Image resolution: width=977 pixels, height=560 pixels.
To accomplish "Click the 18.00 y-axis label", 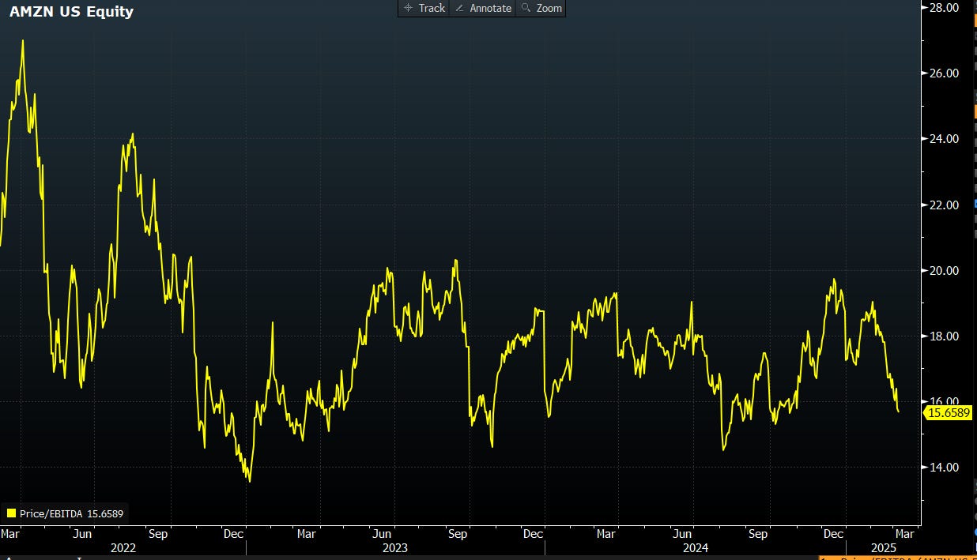I will click(x=945, y=336).
